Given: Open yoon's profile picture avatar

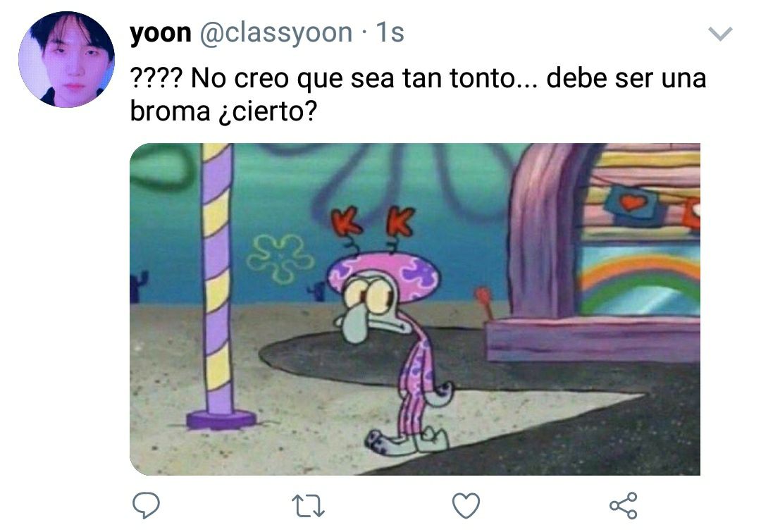Looking at the screenshot, I should coord(66,59).
